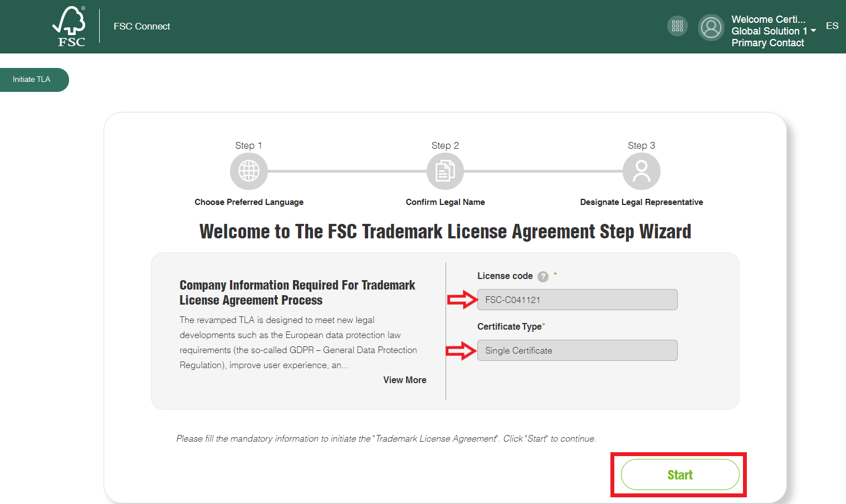Expand text with View More
Viewport: 846px width, 504px height.
[405, 380]
